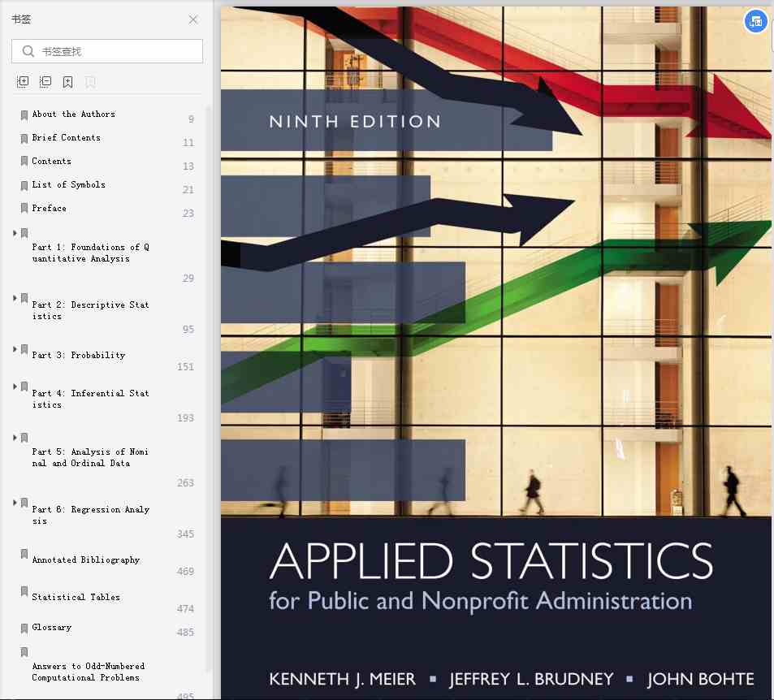Select Part 6: Regression Analysis bookmark
The height and width of the screenshot is (700, 774).
coord(91,516)
